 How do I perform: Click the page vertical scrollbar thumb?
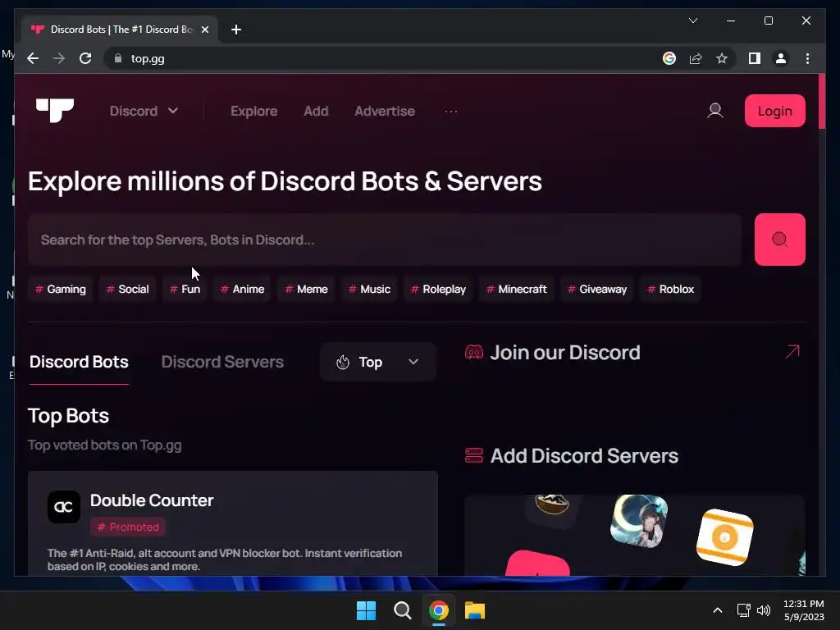click(822, 102)
